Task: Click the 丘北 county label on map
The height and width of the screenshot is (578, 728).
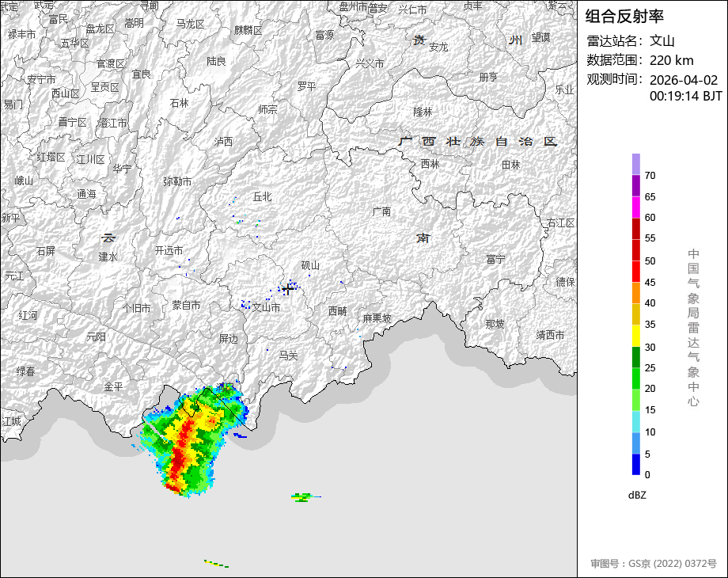Action: [263, 197]
